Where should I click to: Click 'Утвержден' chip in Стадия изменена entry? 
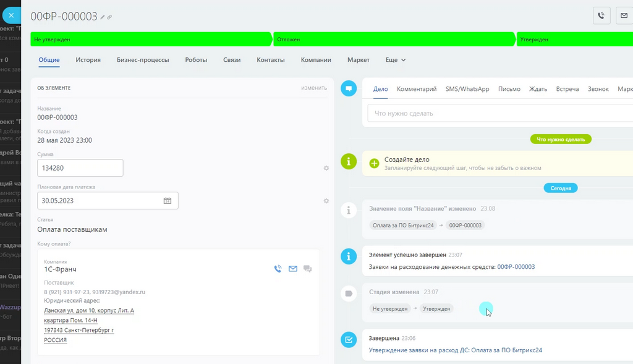click(x=436, y=309)
